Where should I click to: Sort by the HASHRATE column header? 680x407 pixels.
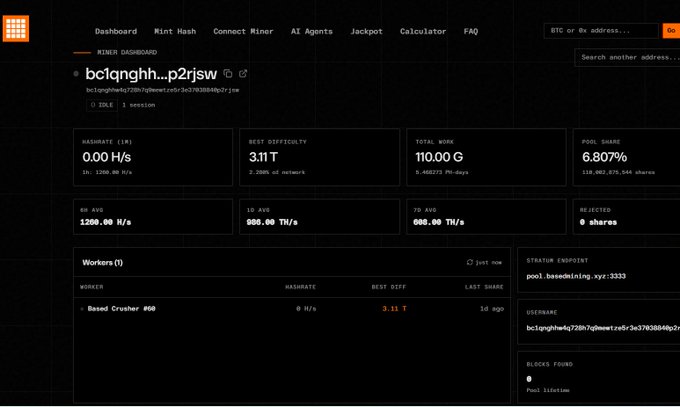pos(301,287)
